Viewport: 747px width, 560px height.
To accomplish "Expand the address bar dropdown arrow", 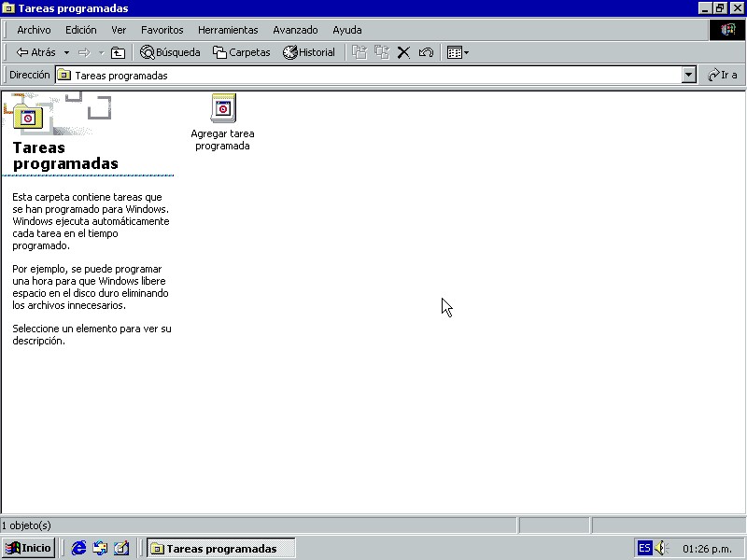I will (689, 76).
